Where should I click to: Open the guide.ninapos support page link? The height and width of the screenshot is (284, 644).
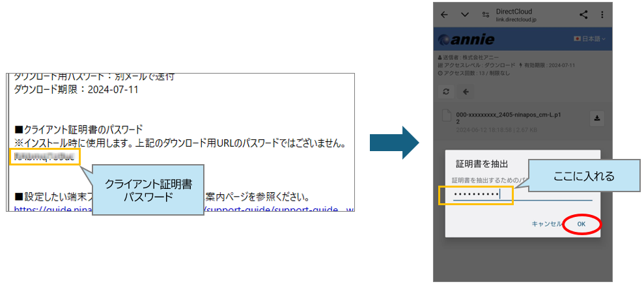[52, 210]
